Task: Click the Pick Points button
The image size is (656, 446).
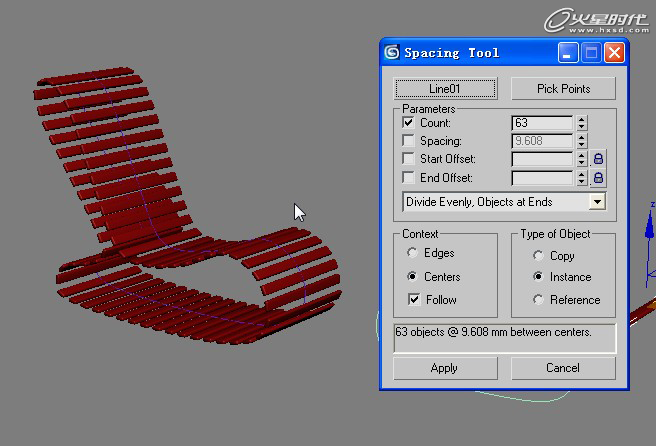Action: 563,89
